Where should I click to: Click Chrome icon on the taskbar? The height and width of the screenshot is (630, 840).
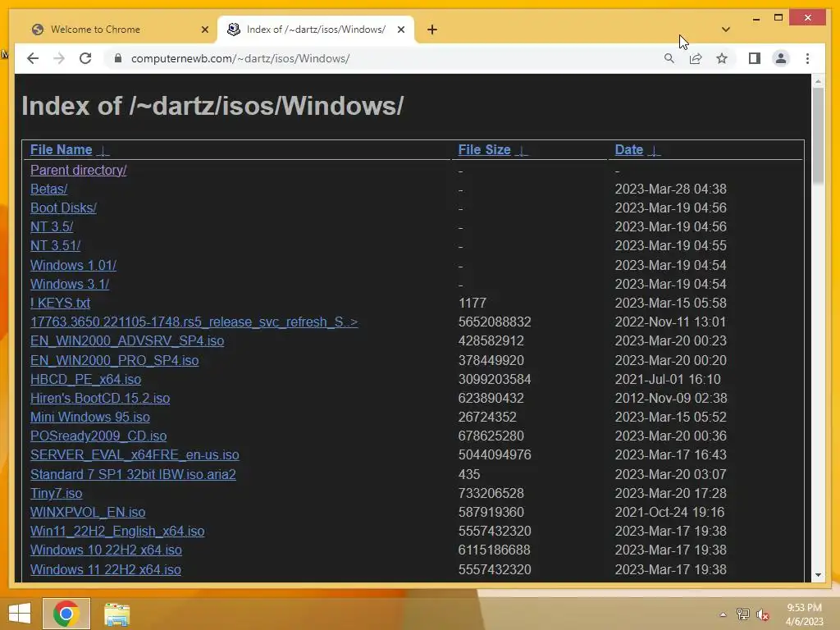[x=66, y=614]
